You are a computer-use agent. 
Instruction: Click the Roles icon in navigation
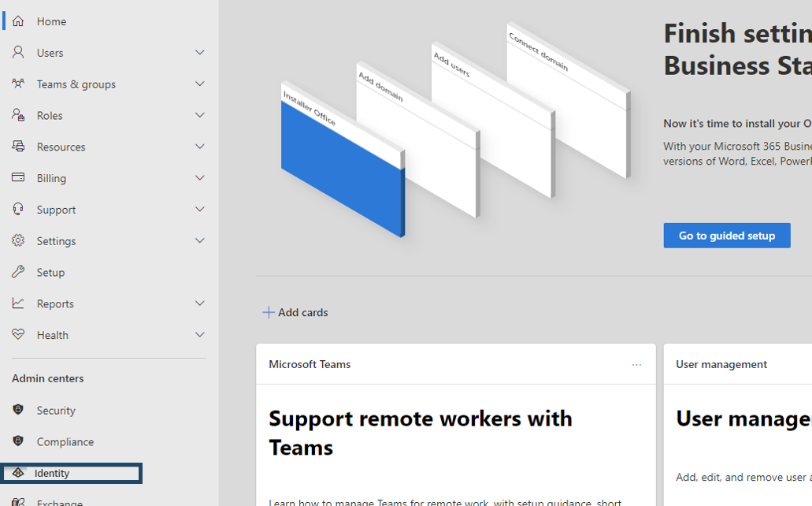click(x=18, y=115)
